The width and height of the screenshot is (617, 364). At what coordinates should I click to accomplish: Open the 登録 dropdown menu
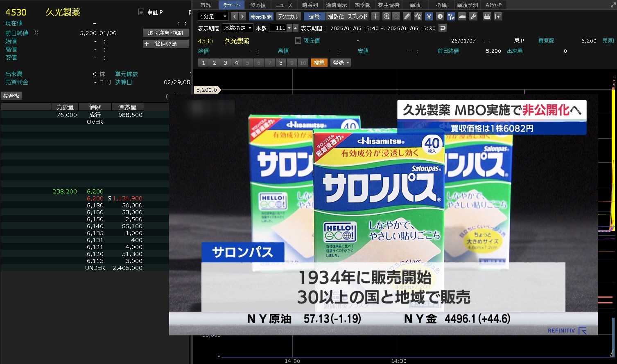(x=341, y=63)
